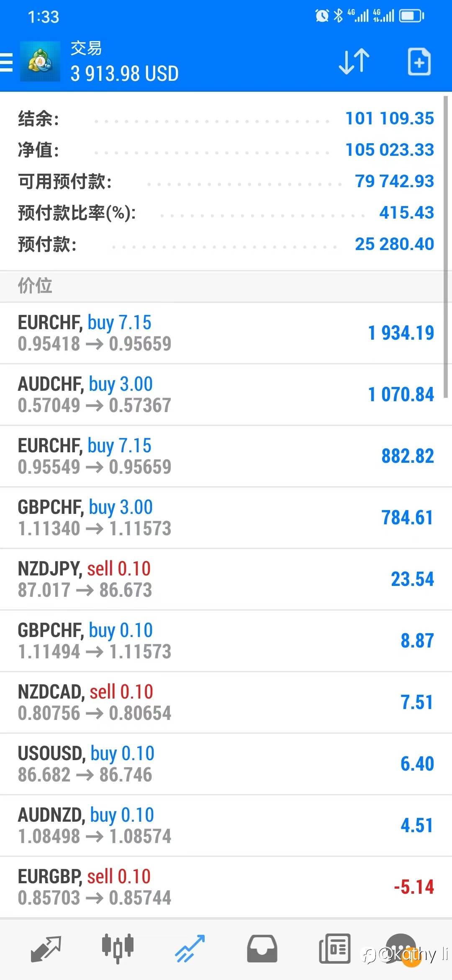This screenshot has height=980, width=452.
Task: Open the News newspaper icon
Action: [x=334, y=948]
